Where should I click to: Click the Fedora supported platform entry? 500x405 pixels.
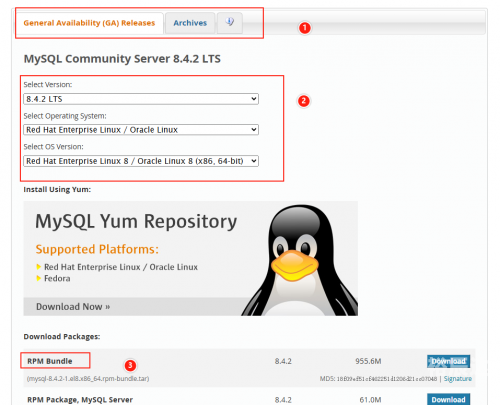coord(57,278)
